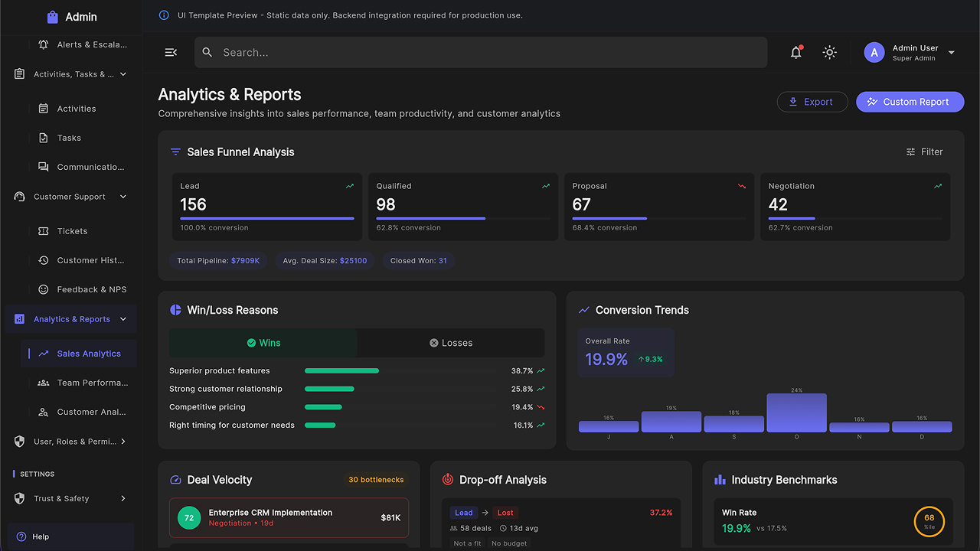Collapse Analytics & Reports section

click(123, 319)
